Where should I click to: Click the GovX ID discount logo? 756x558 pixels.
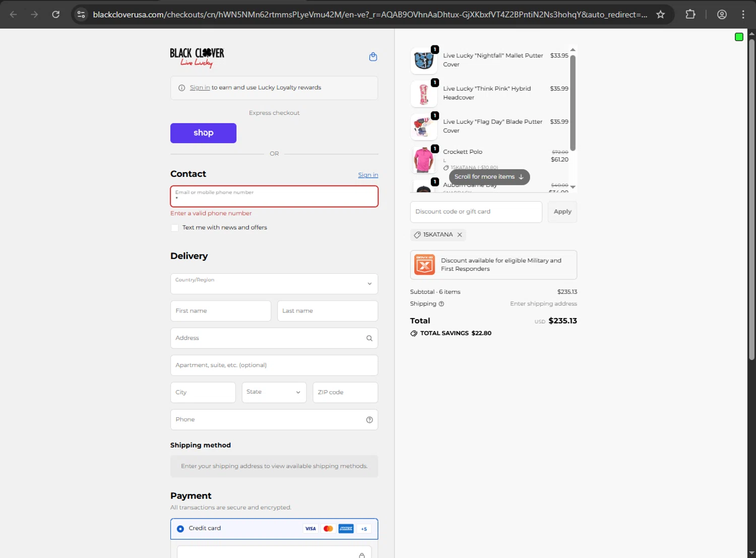[424, 265]
